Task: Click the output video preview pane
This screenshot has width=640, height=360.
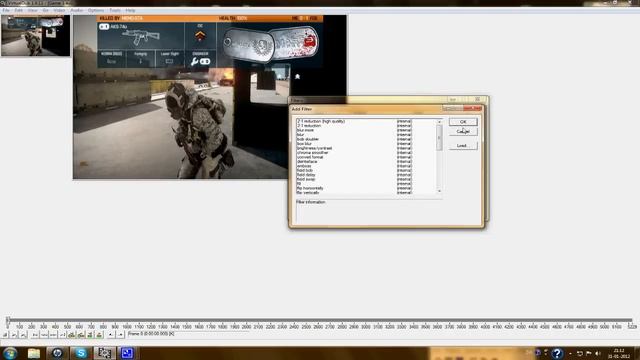Action: [210, 97]
